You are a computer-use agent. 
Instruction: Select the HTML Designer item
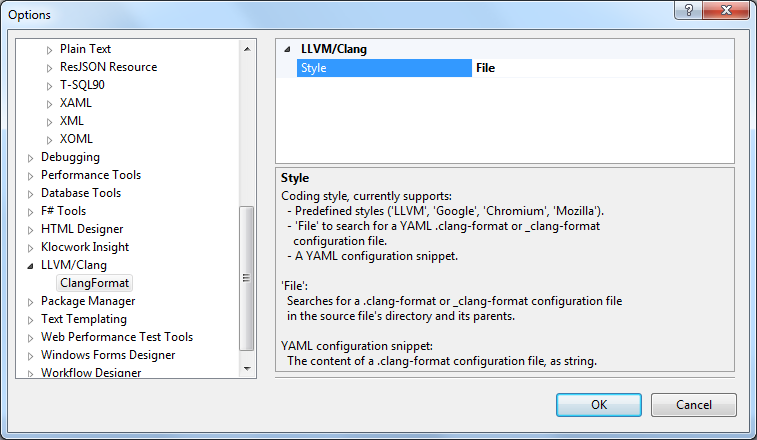point(82,229)
